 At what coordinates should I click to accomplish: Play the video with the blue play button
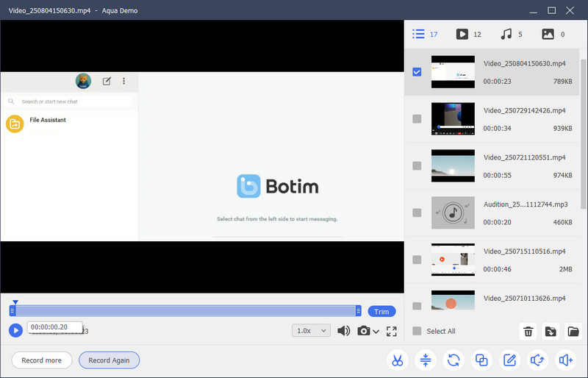coord(15,330)
